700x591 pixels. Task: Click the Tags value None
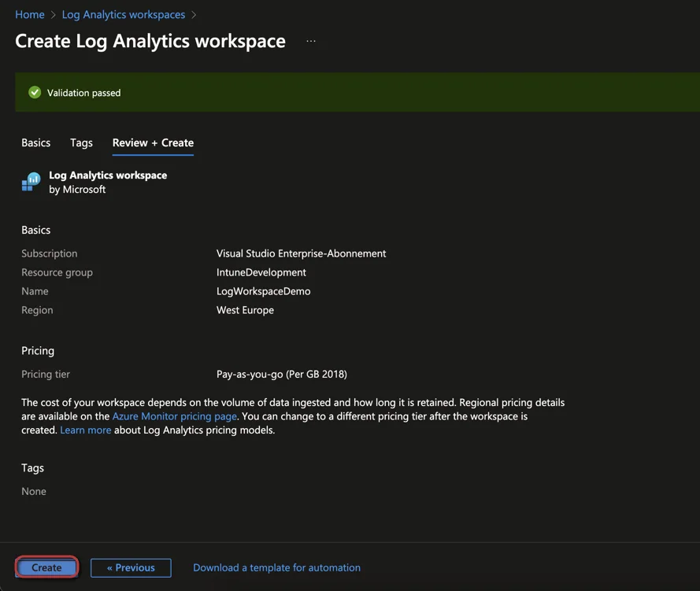(34, 491)
